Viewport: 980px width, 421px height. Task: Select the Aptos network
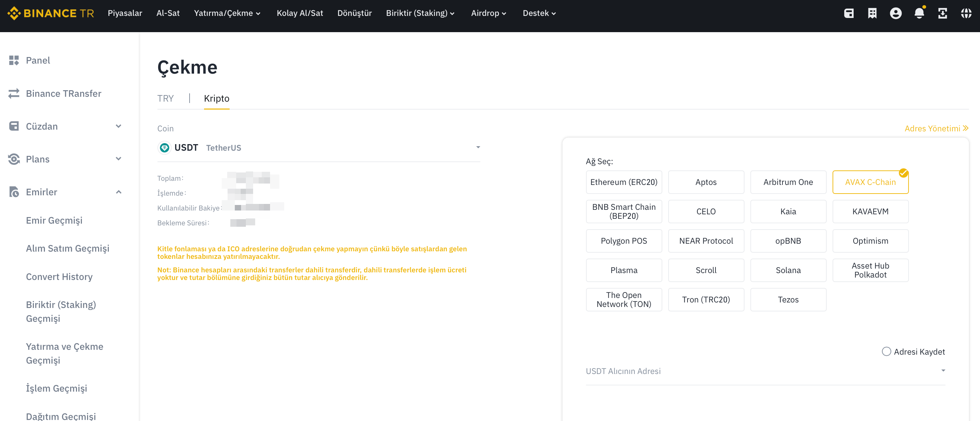(706, 182)
